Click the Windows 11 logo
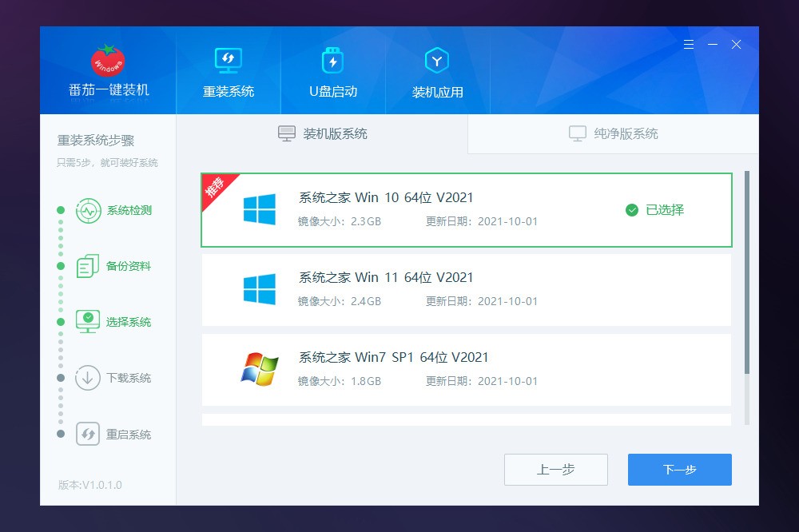Image resolution: width=799 pixels, height=532 pixels. [x=260, y=289]
